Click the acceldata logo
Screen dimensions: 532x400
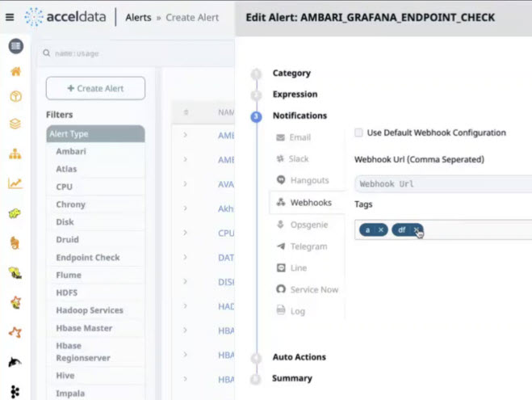tap(65, 17)
